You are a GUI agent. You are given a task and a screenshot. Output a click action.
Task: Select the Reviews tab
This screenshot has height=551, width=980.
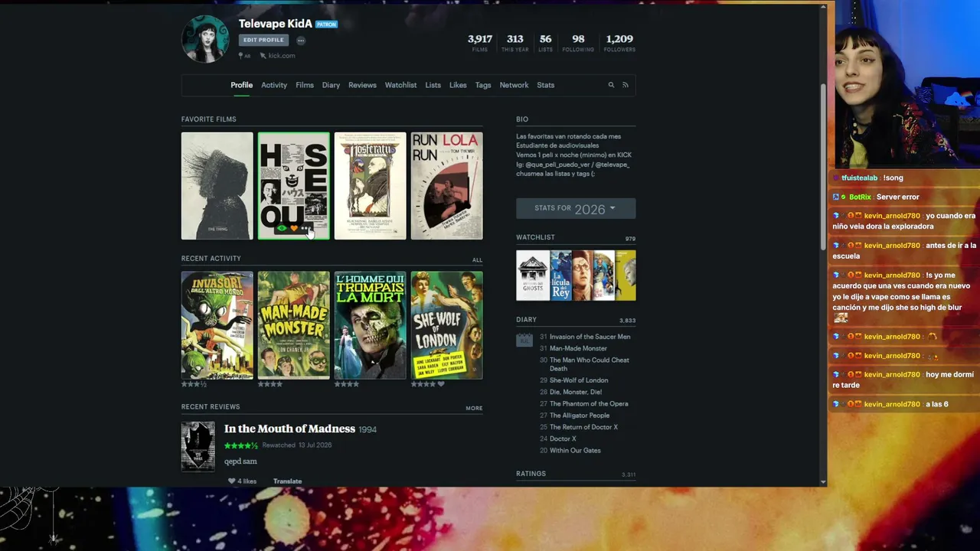click(x=362, y=85)
